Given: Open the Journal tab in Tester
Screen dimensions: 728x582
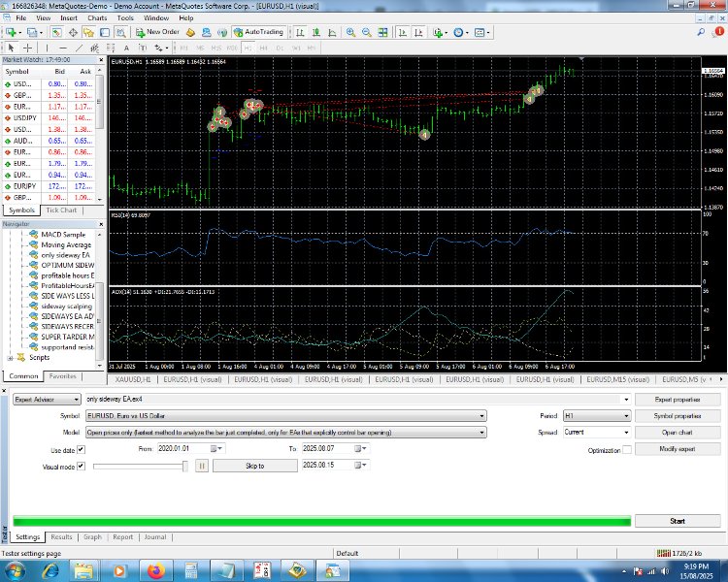Looking at the screenshot, I should [155, 537].
